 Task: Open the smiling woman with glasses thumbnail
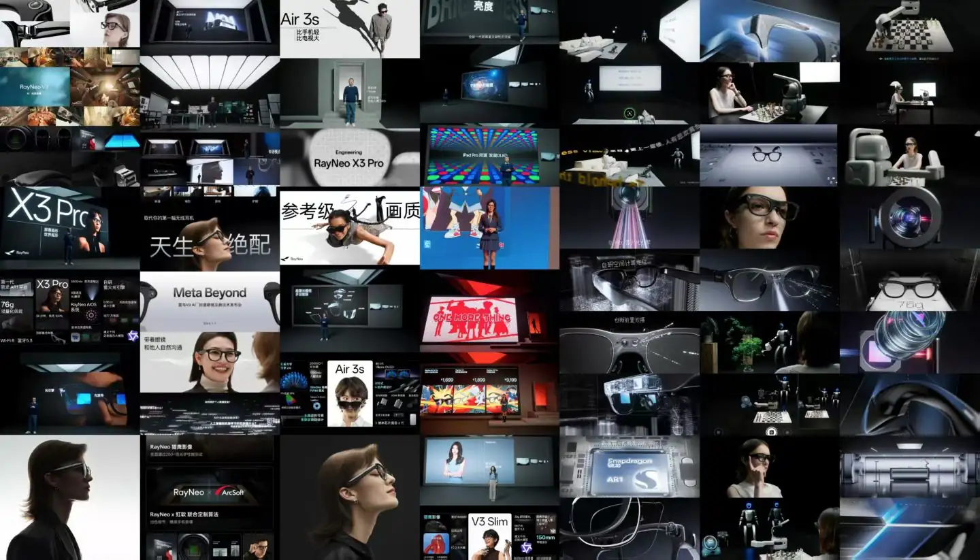210,363
